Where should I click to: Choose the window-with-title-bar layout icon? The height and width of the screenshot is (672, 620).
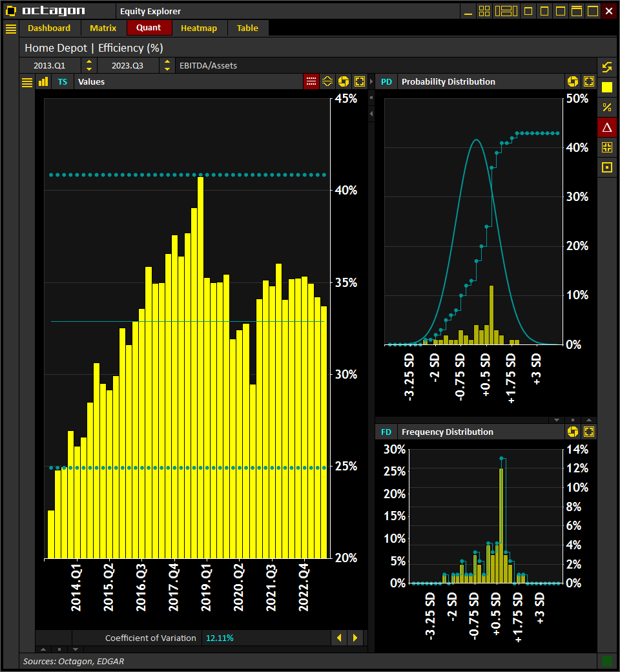[577, 11]
